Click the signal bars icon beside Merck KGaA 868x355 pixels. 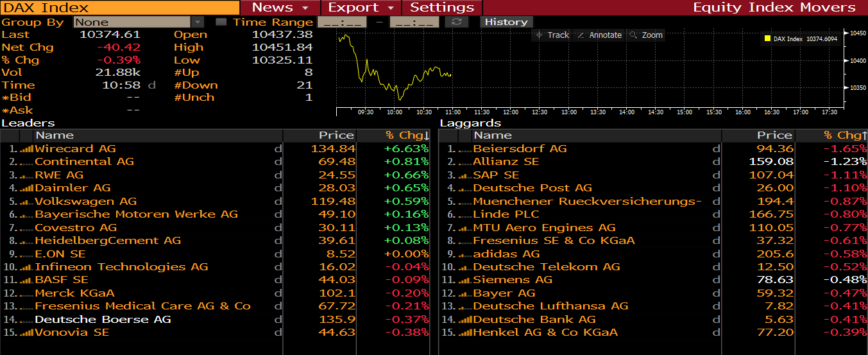tap(27, 293)
